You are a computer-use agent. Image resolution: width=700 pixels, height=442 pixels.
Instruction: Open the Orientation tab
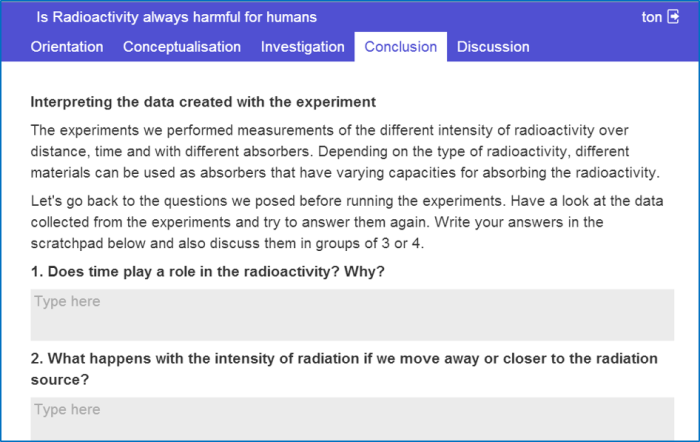[67, 46]
